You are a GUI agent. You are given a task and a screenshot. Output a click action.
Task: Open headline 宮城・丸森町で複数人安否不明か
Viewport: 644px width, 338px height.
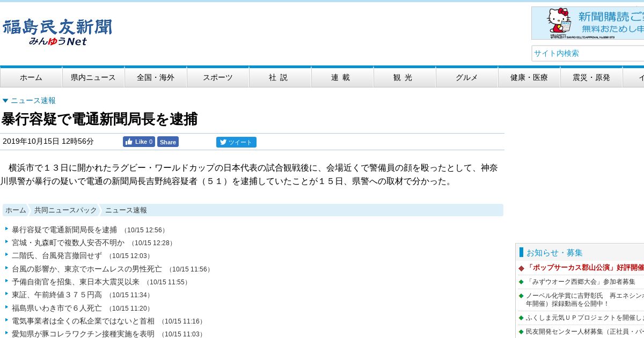(68, 243)
